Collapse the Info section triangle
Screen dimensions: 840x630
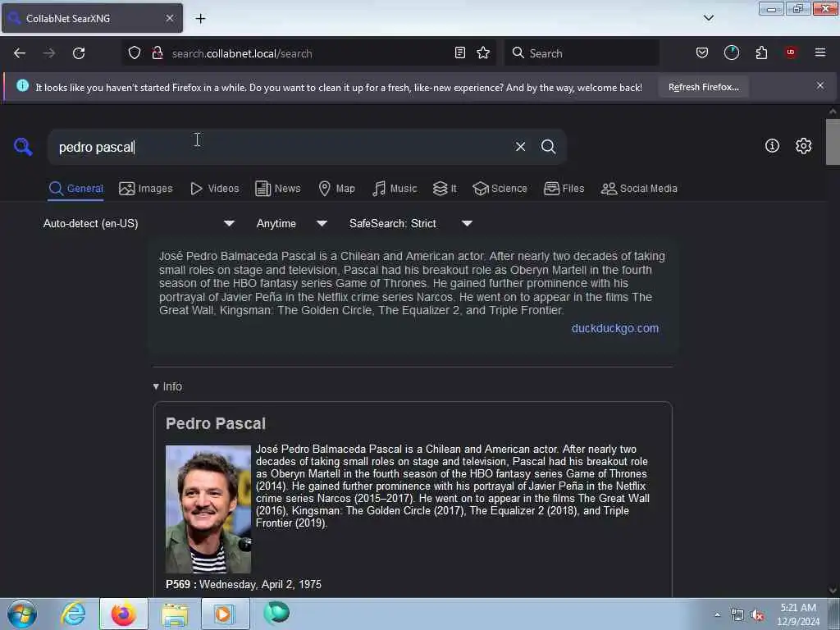(x=156, y=386)
